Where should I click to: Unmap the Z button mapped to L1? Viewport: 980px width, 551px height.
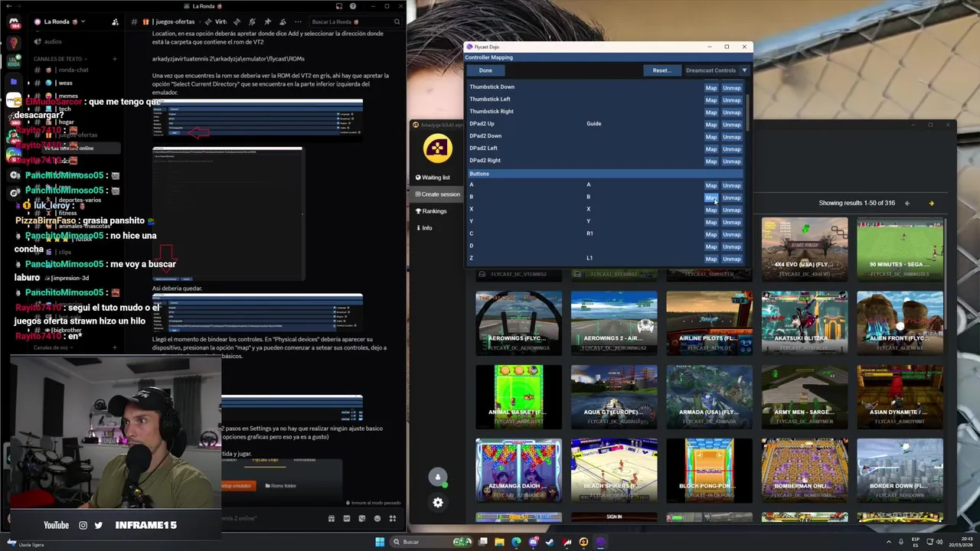(x=732, y=259)
